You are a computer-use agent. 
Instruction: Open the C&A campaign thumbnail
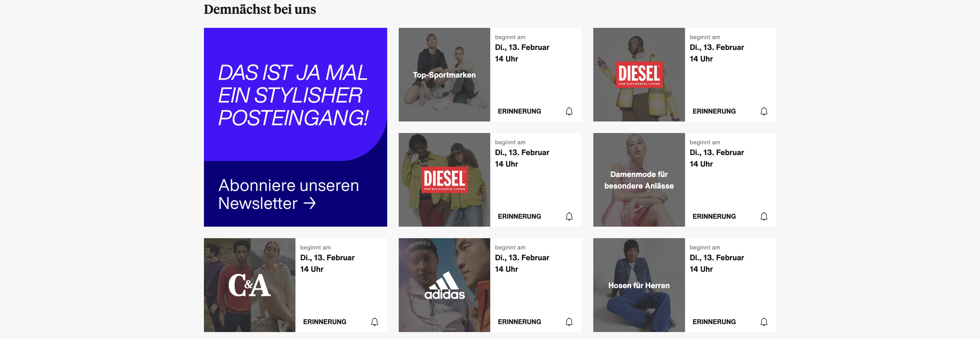coord(249,285)
